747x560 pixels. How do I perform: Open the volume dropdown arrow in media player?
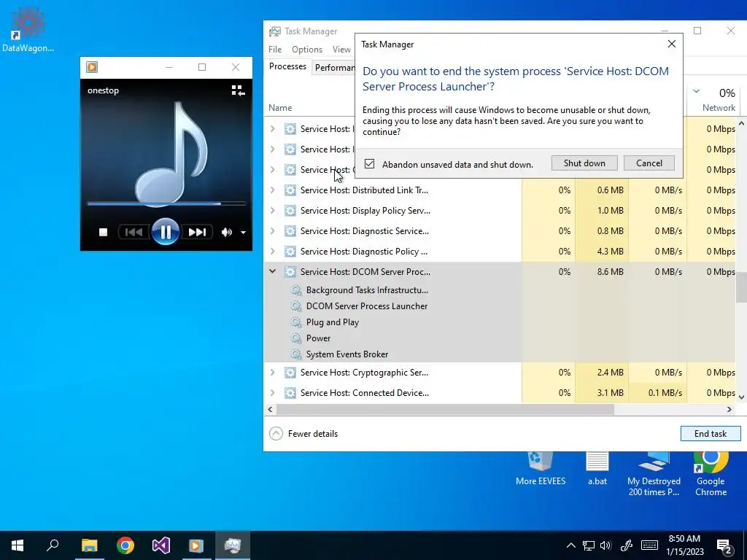(x=243, y=233)
